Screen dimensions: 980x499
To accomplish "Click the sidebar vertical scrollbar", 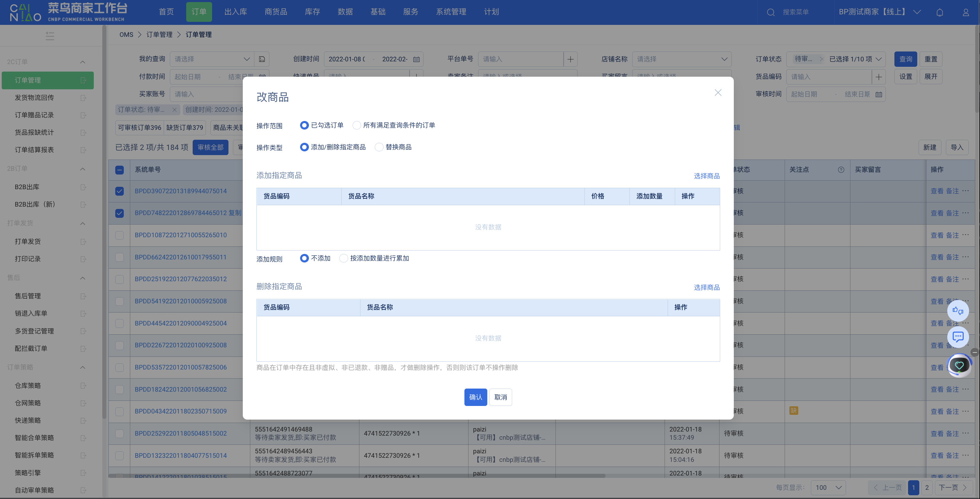I will (x=104, y=223).
